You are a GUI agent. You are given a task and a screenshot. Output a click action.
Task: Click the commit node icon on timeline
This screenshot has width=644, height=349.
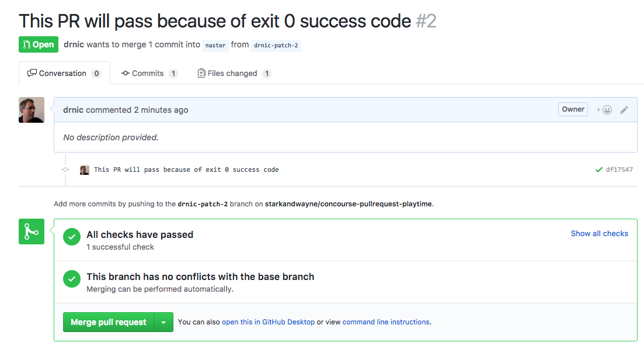point(65,170)
